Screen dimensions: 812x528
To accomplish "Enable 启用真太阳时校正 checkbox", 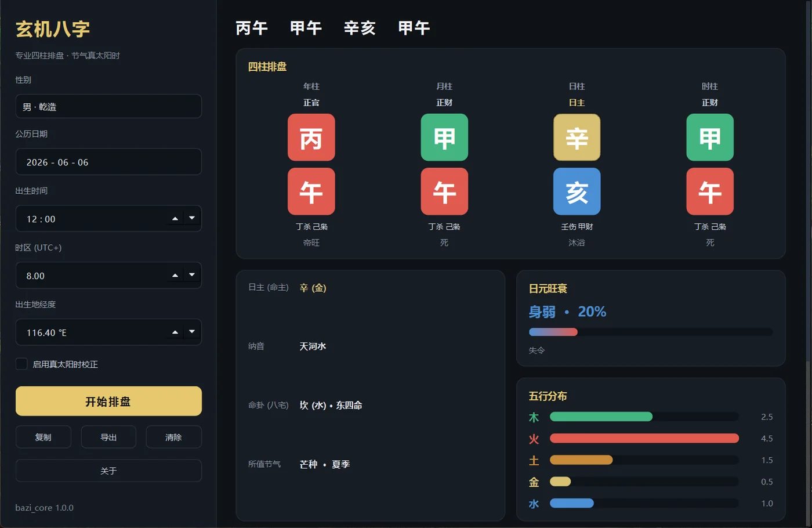I will point(21,364).
